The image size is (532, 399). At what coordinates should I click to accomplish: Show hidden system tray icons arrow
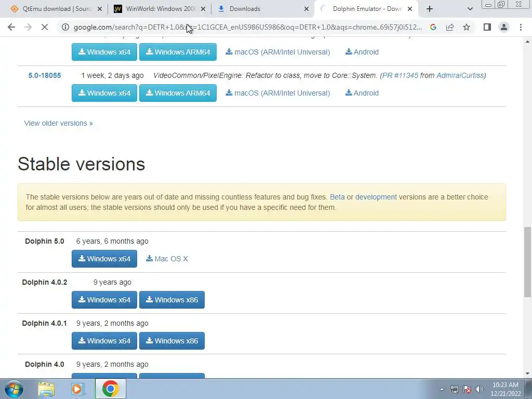[x=442, y=389]
